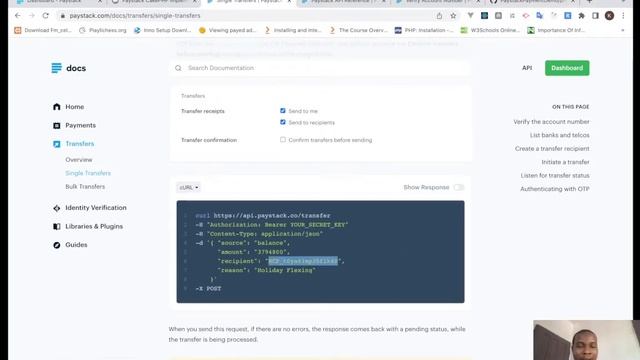Click the api.paystack.co/transfer URL in code
This screenshot has height=360, width=640.
[272, 216]
